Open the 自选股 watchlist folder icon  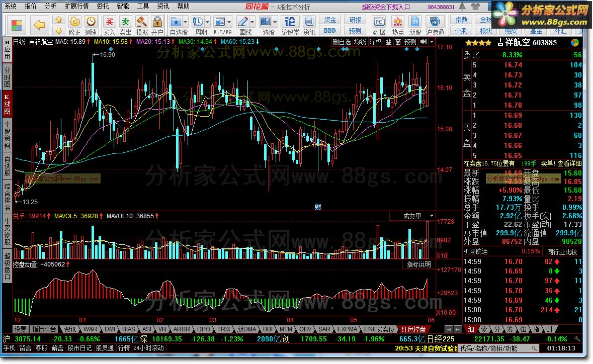176,22
